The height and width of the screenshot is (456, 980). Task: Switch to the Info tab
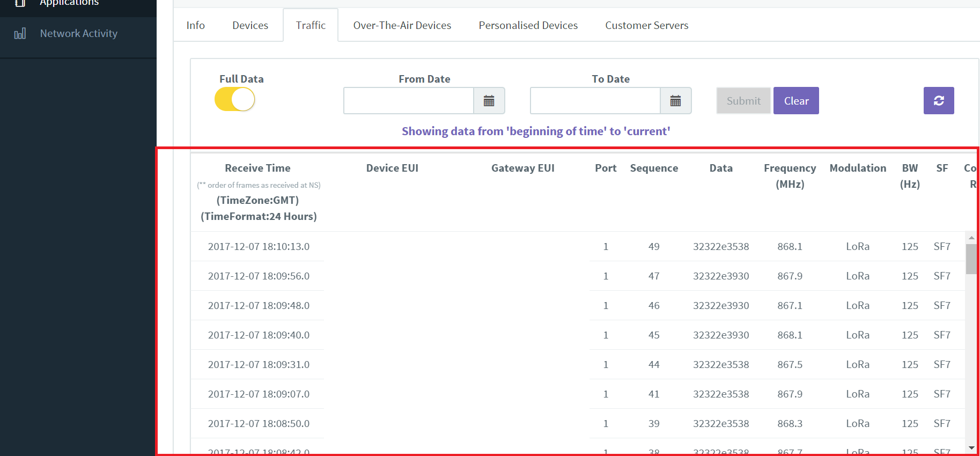[196, 25]
